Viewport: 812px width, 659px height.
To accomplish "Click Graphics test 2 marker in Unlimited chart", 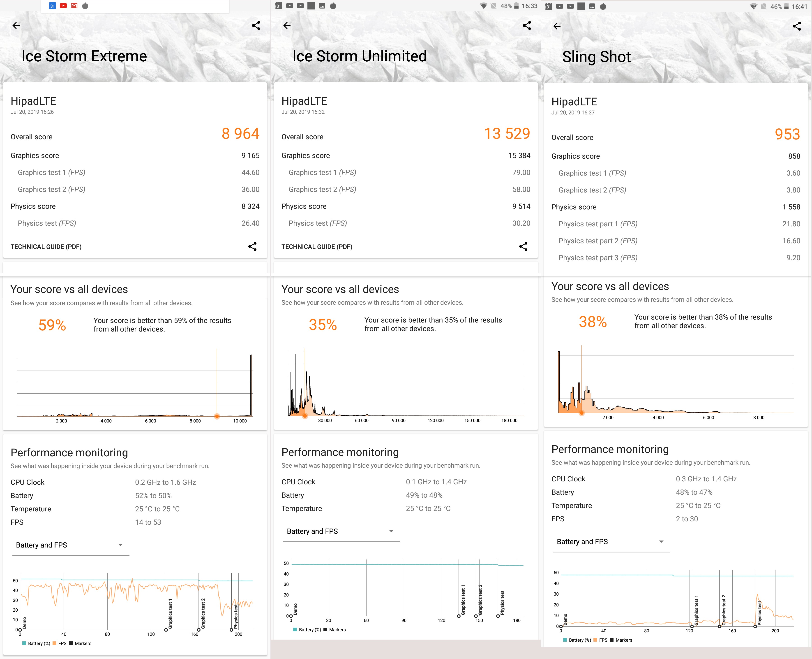I will coord(476,616).
